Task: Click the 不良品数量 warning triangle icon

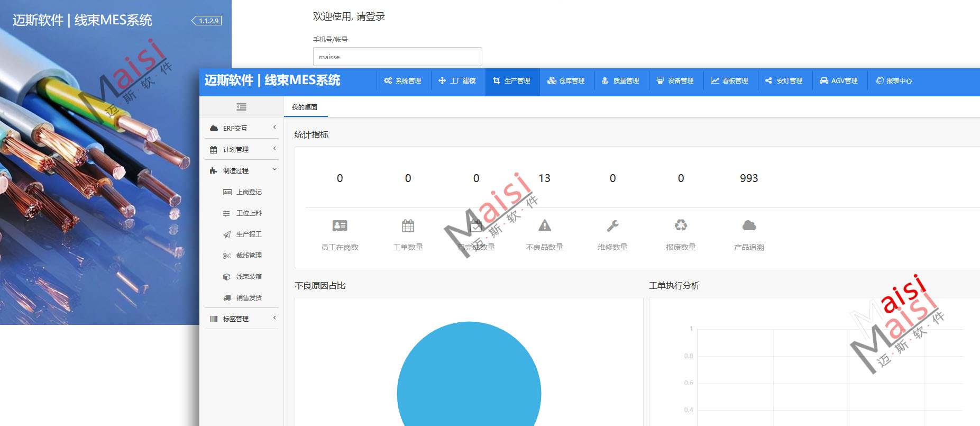Action: click(x=544, y=226)
